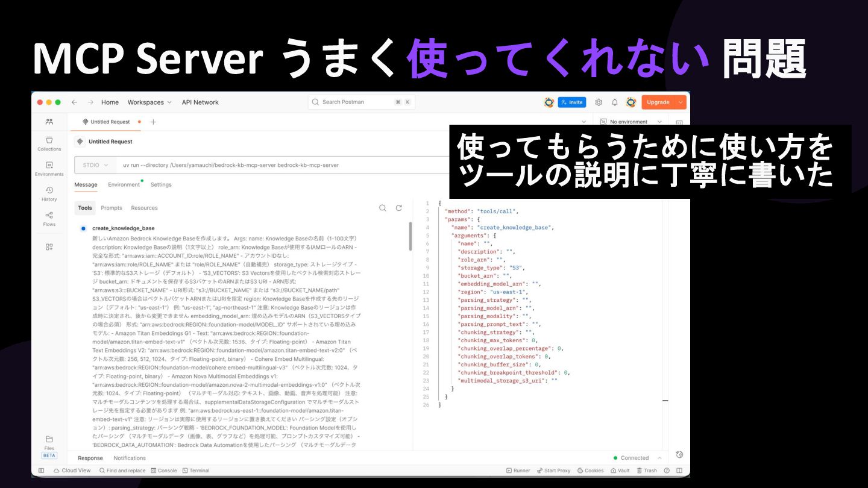
Task: Open Cookies manager
Action: (x=591, y=471)
